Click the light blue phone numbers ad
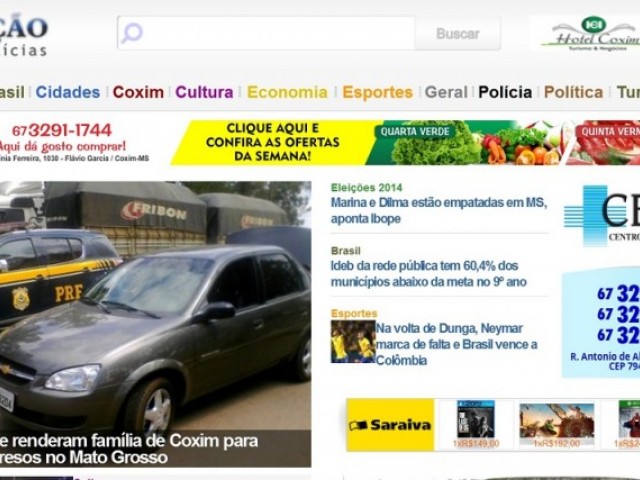 pyautogui.click(x=601, y=322)
